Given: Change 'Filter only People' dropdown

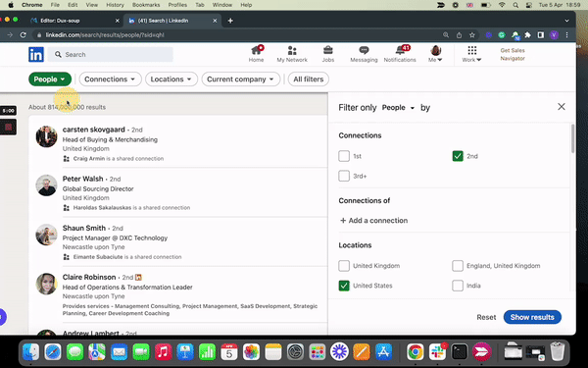Looking at the screenshot, I should coord(398,108).
